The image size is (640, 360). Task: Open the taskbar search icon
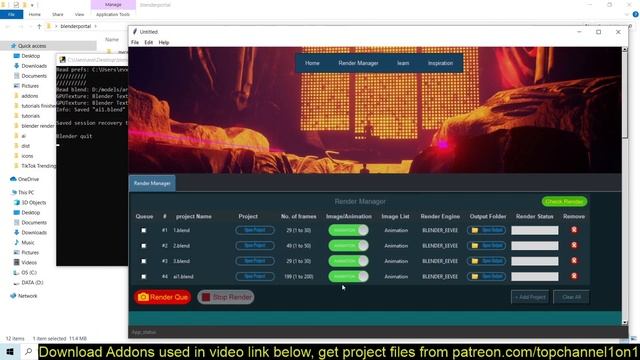point(29,351)
